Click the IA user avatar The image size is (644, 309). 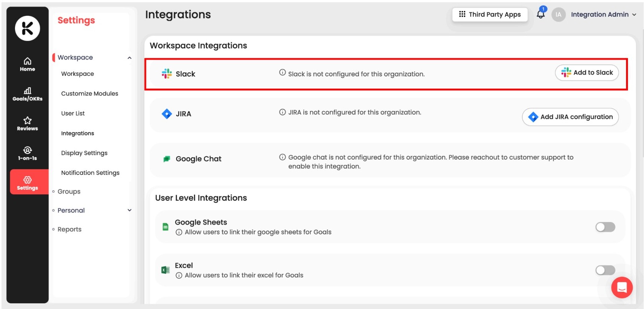tap(558, 15)
